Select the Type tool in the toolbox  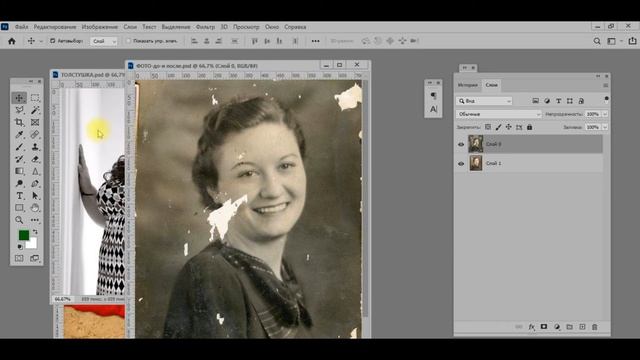pyautogui.click(x=19, y=196)
